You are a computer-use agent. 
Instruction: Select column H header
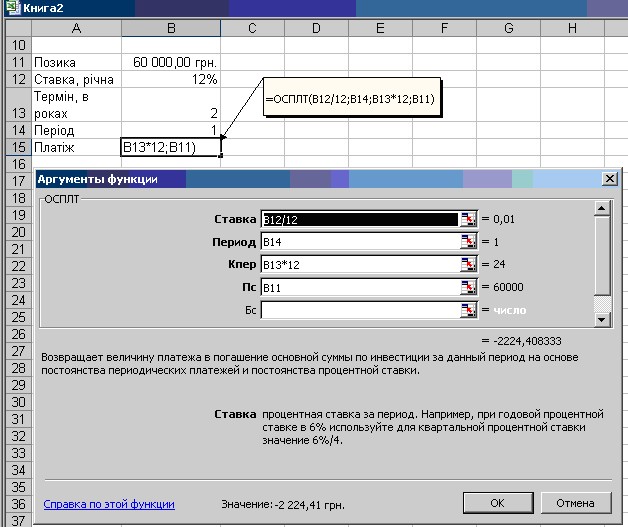(573, 28)
